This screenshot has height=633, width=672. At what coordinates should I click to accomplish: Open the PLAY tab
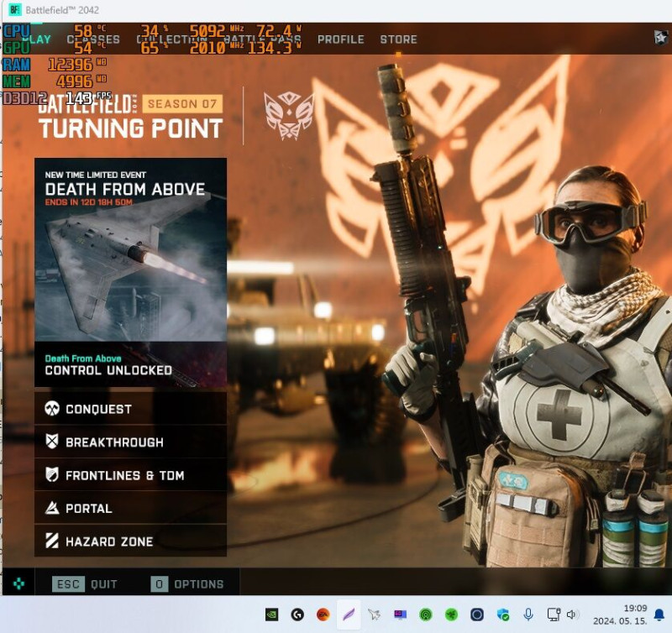[36, 39]
